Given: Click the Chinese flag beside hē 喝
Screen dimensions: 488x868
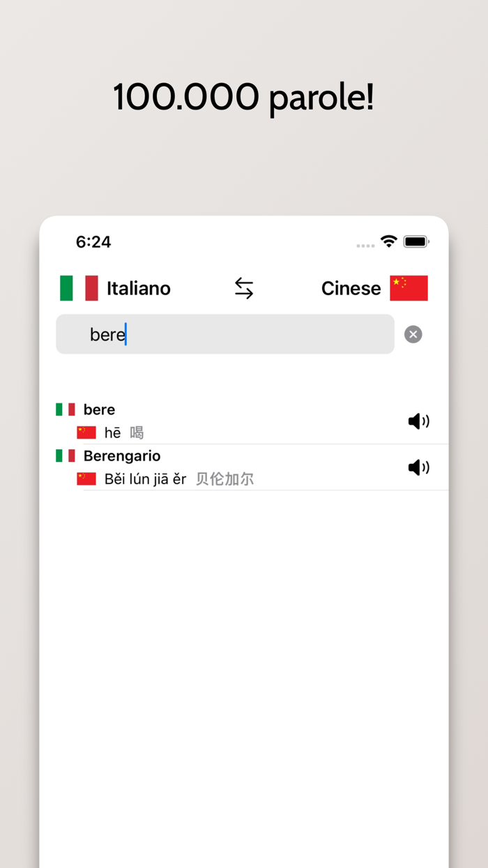Looking at the screenshot, I should [86, 432].
